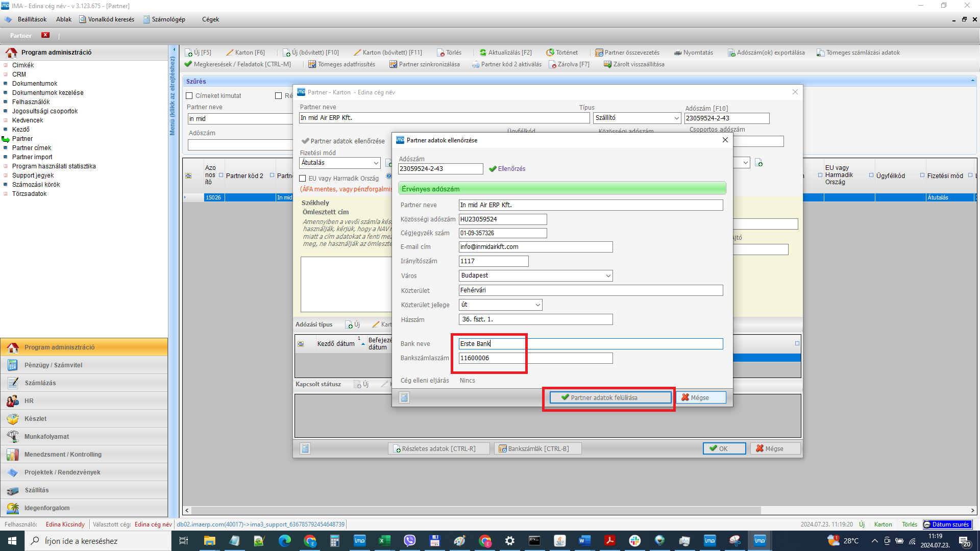Click the Ellenőrzés green checkmark
This screenshot has height=551, width=980.
[493, 169]
